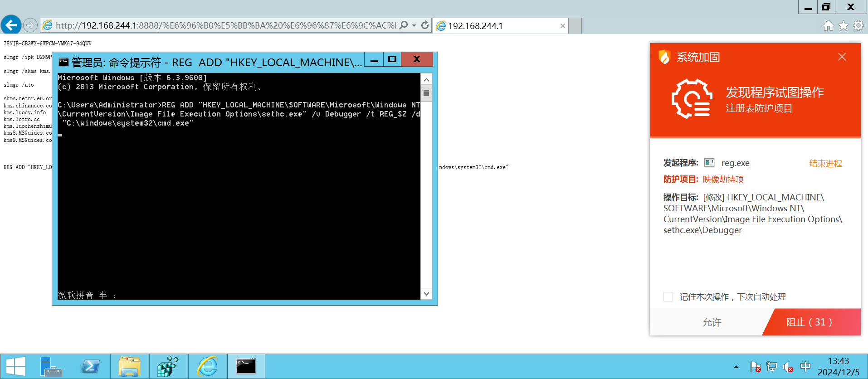
Task: Click the shield logo in 系统加固 header
Action: pyautogui.click(x=664, y=57)
